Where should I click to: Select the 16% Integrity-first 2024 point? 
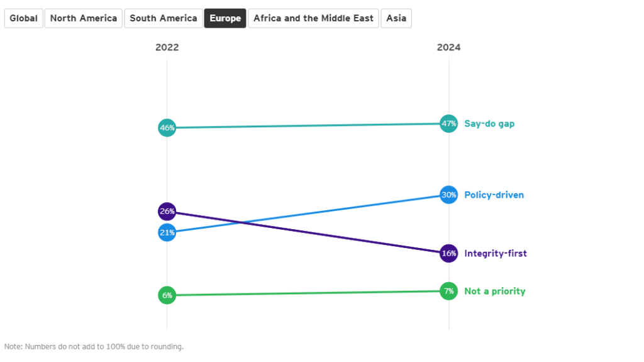[x=448, y=254]
